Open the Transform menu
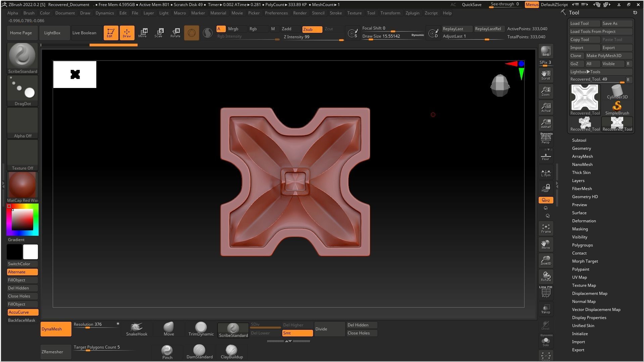The height and width of the screenshot is (362, 644). [x=390, y=13]
